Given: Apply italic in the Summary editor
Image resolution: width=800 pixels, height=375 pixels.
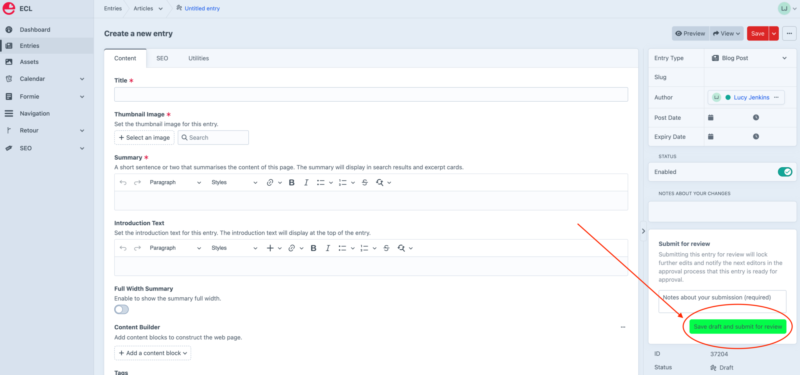Looking at the screenshot, I should point(306,182).
